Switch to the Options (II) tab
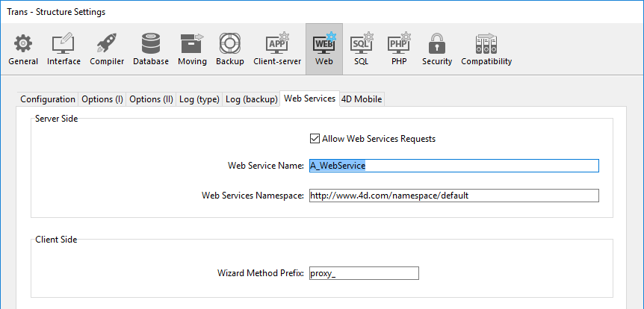 (x=151, y=99)
